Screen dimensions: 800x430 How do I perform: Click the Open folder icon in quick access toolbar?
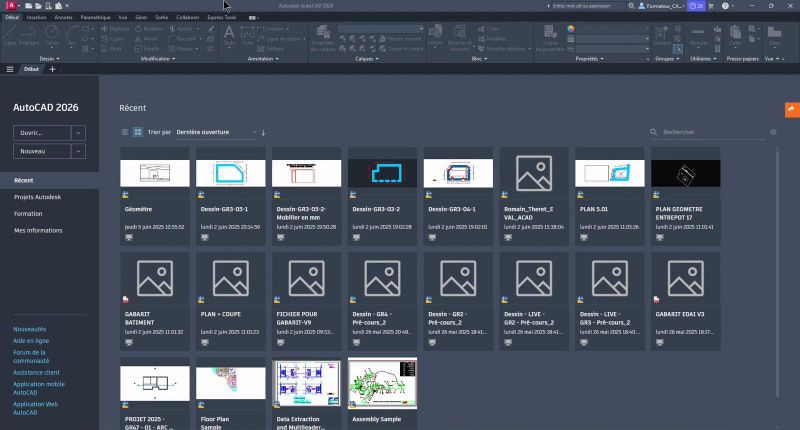[38, 6]
